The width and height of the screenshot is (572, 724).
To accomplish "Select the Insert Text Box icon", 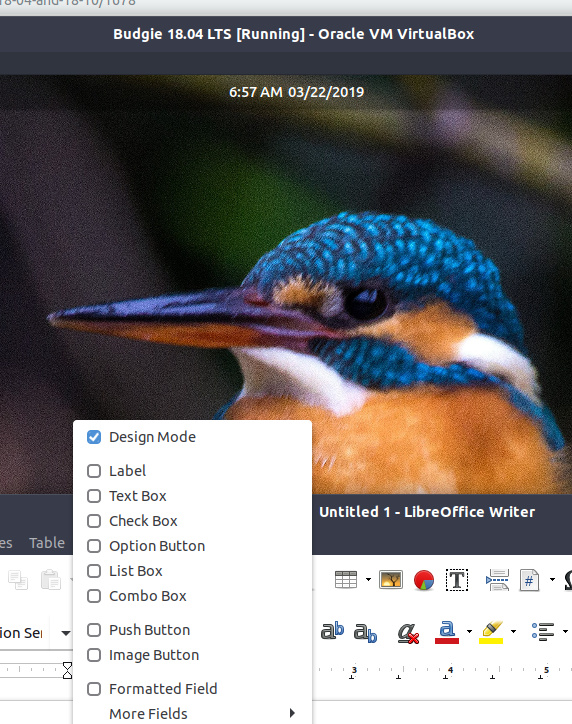I will click(457, 580).
